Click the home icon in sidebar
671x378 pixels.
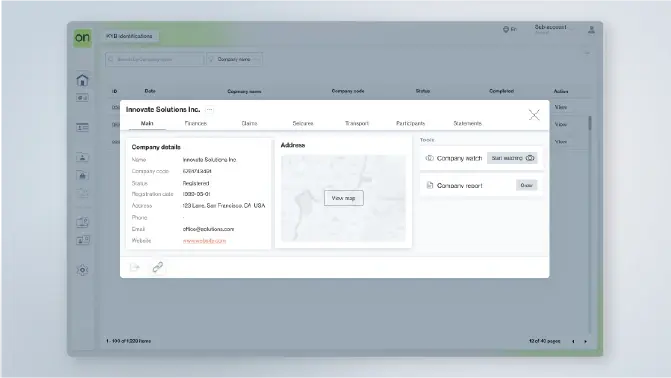coord(82,80)
